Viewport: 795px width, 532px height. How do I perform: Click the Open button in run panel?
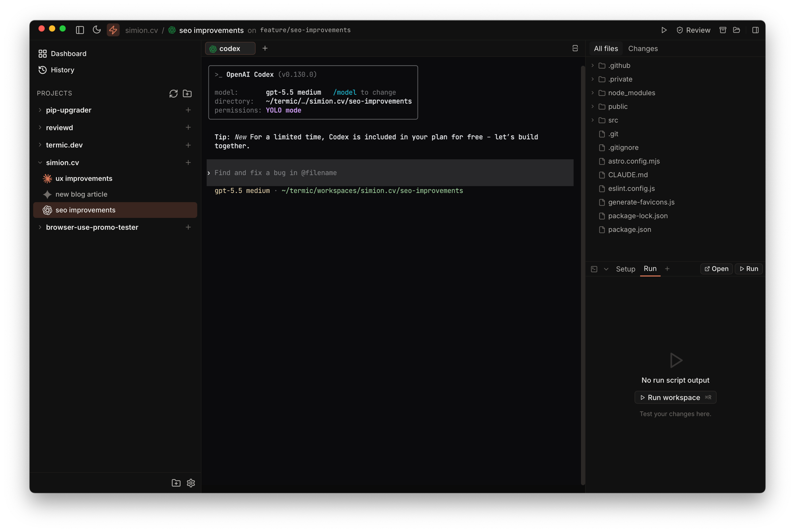click(716, 269)
